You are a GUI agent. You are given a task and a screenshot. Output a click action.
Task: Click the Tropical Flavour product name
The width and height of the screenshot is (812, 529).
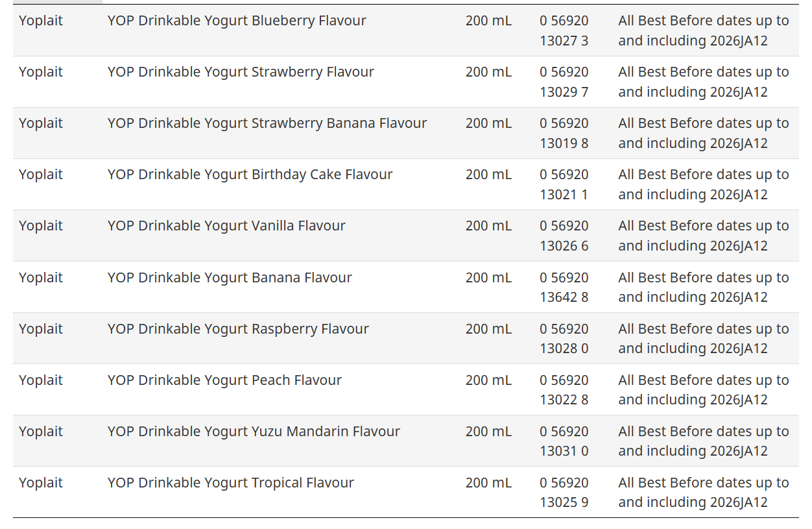[230, 483]
